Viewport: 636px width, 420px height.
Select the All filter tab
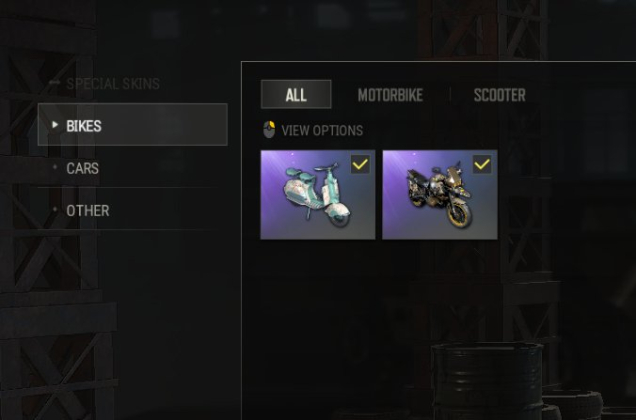[x=296, y=95]
